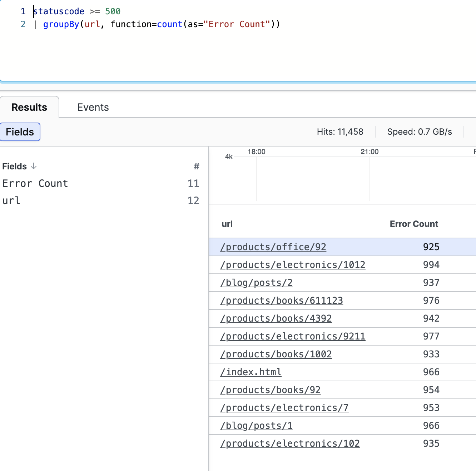Select the url field in the sidebar

pos(11,200)
